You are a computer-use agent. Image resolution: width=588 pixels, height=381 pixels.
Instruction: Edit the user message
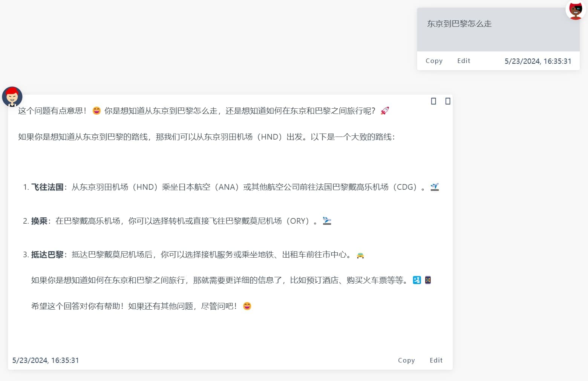point(463,60)
